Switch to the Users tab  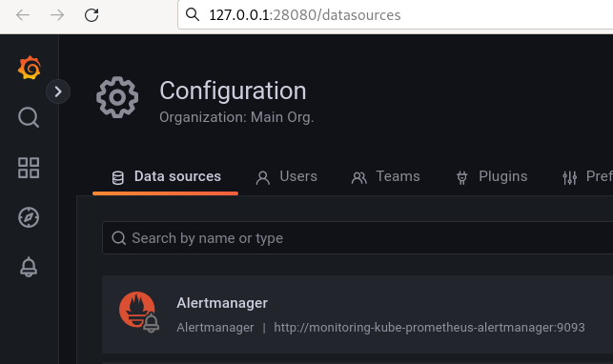(x=286, y=177)
